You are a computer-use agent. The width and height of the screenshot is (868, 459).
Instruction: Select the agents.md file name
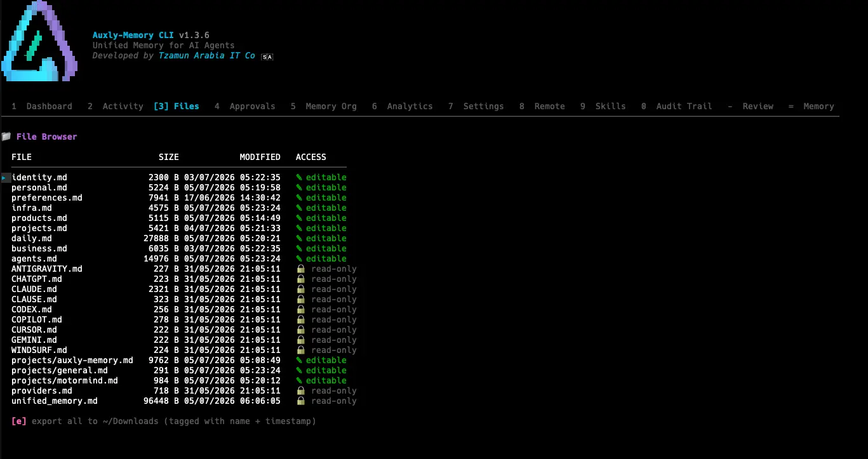(34, 258)
